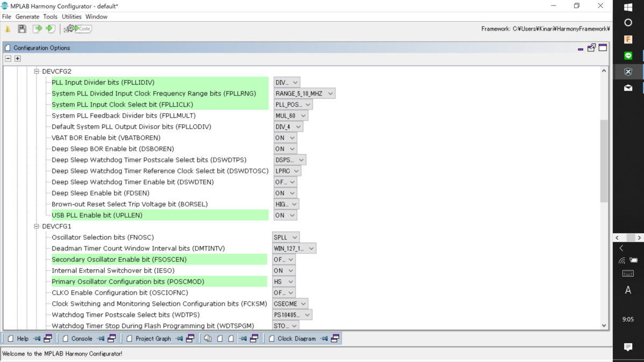Open the FPLLMULT MUL_60 dropdown
The width and height of the screenshot is (644, 362).
290,116
